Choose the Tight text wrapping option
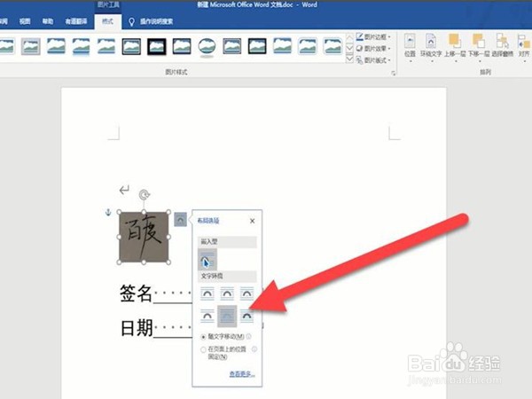The height and width of the screenshot is (399, 532). [227, 293]
